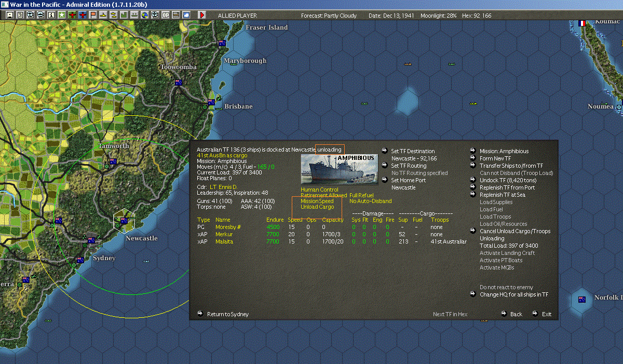This screenshot has height=364, width=623.
Task: Open commander LT Ennis D. details
Action: [223, 187]
